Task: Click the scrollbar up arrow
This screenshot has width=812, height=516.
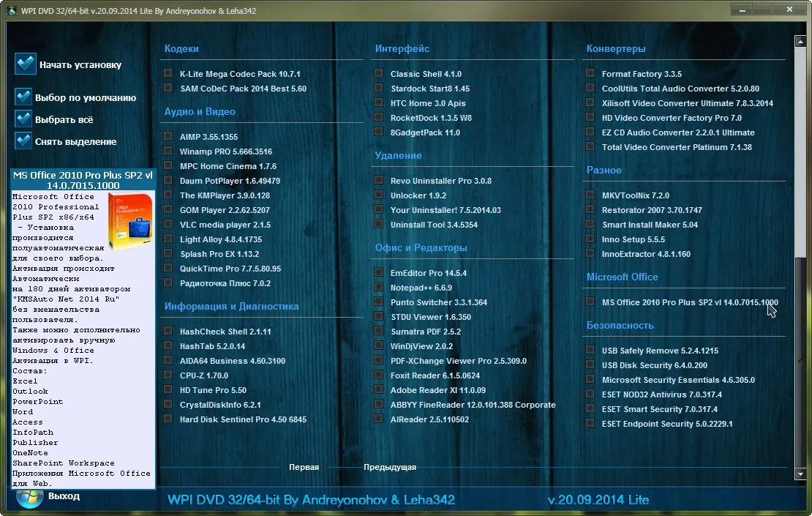Action: 800,42
